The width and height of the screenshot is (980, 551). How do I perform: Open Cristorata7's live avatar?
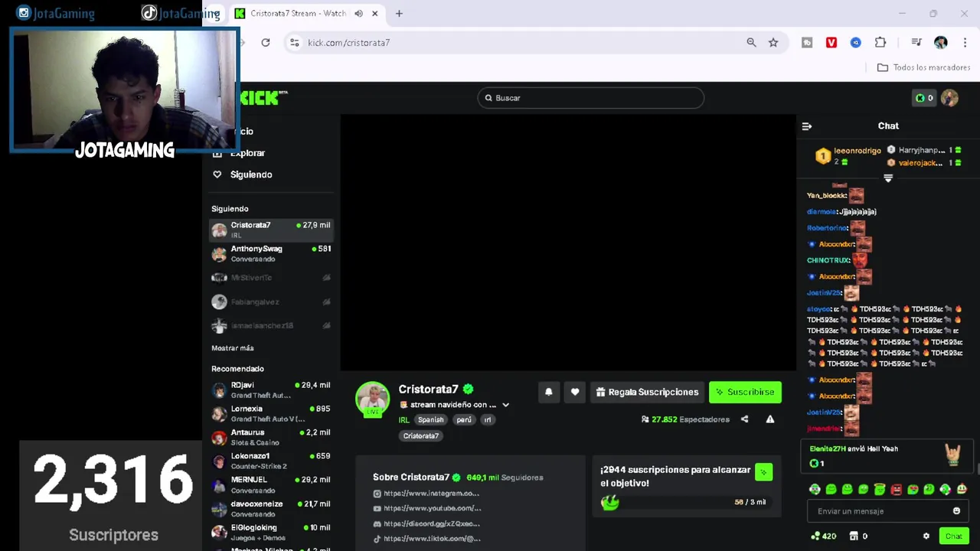pos(373,399)
